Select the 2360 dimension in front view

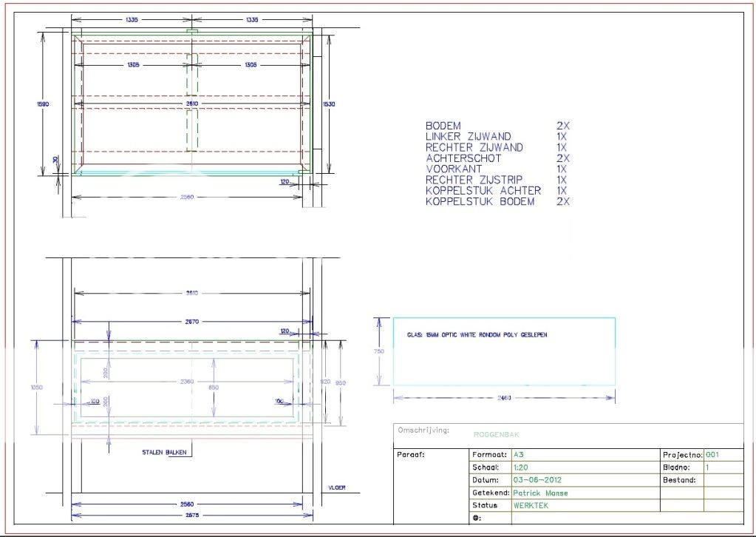[x=187, y=381]
